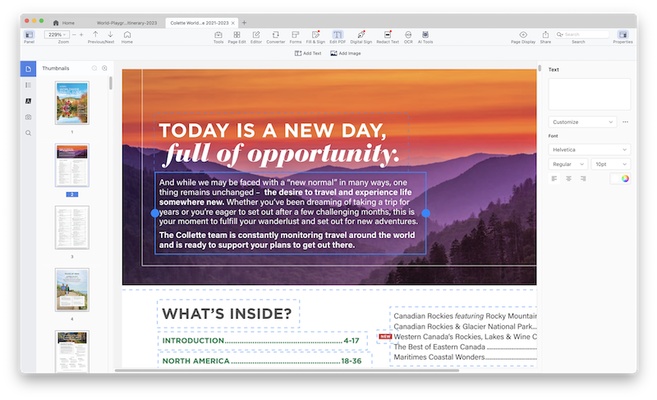Open the Customize style dropdown
Screen dimensions: 657x400
(582, 122)
